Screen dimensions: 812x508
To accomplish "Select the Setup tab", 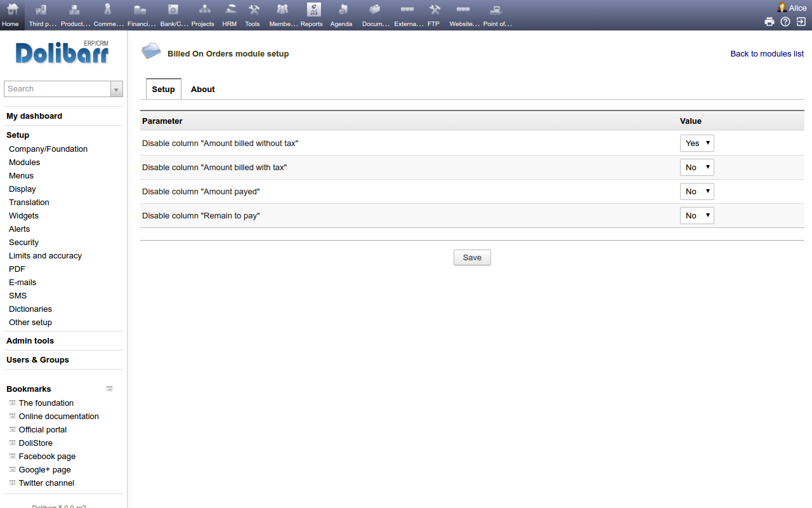I will [163, 90].
